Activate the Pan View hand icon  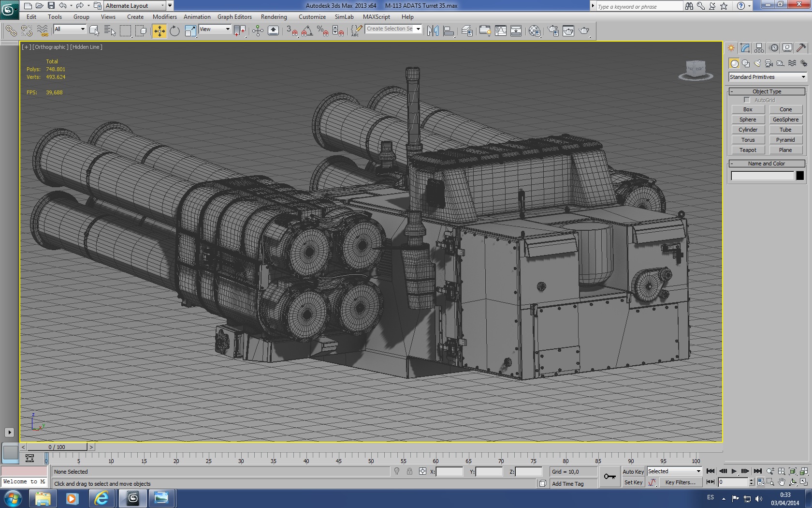point(782,482)
